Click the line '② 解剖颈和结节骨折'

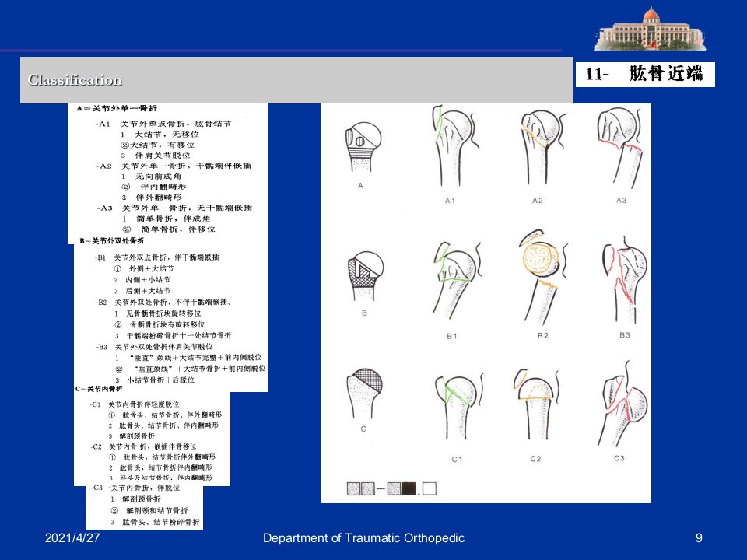[149, 510]
